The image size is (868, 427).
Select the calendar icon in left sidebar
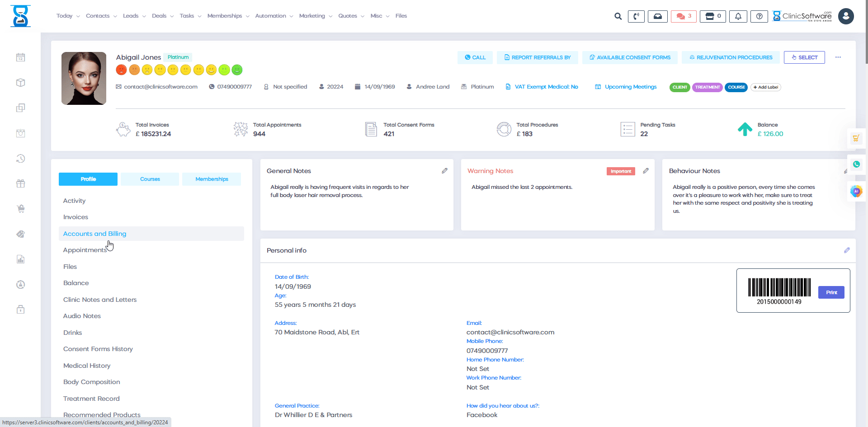(x=20, y=57)
